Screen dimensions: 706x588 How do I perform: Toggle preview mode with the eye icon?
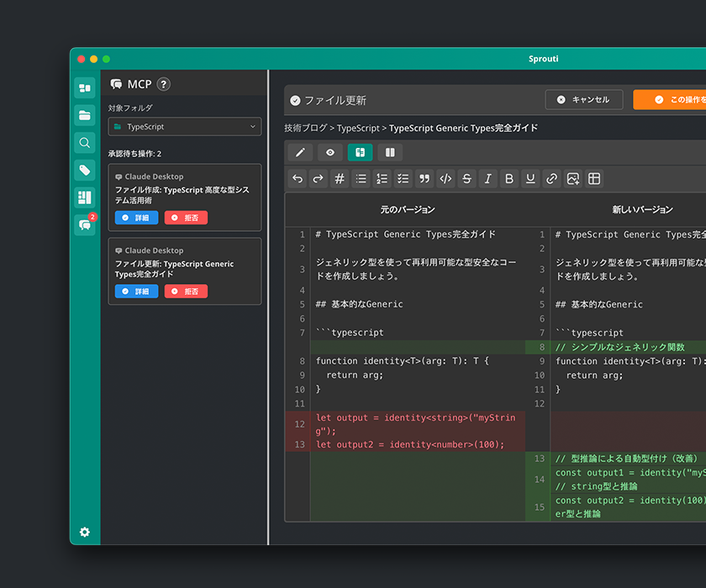(x=330, y=152)
